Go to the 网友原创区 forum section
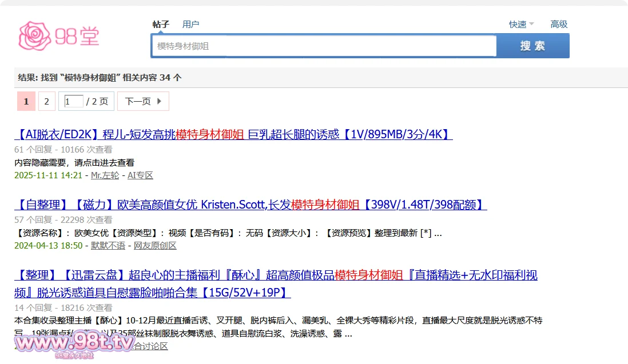The height and width of the screenshot is (364, 628). pyautogui.click(x=155, y=246)
